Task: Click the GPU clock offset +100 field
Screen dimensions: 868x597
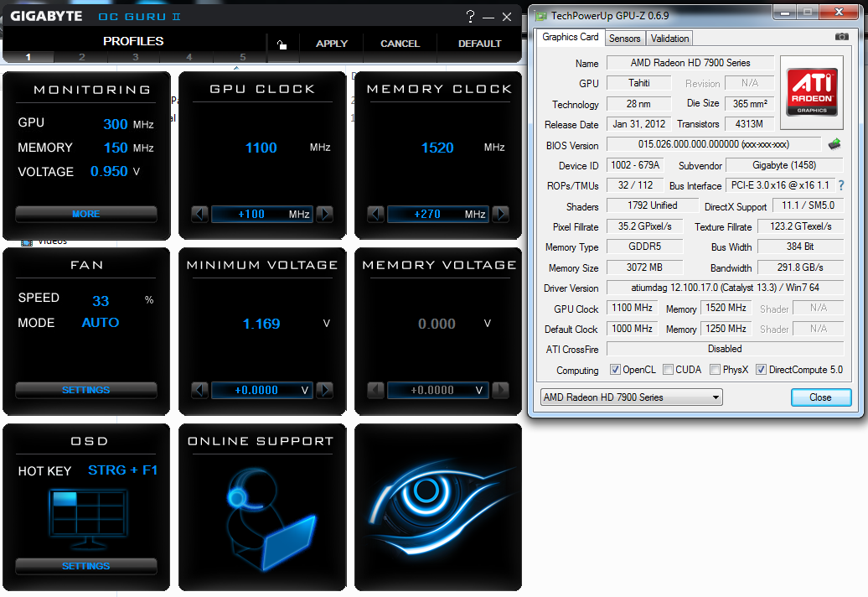Action: 262,215
